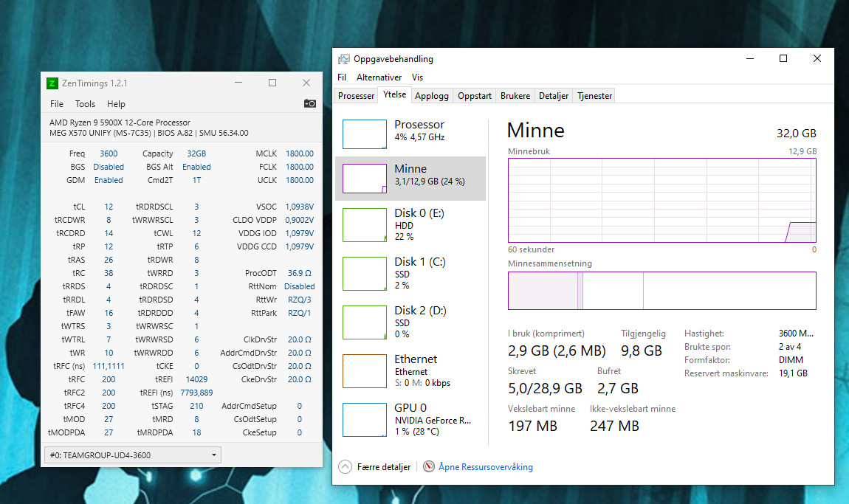Select Disk 0 (E:) HDD entry

(410, 224)
